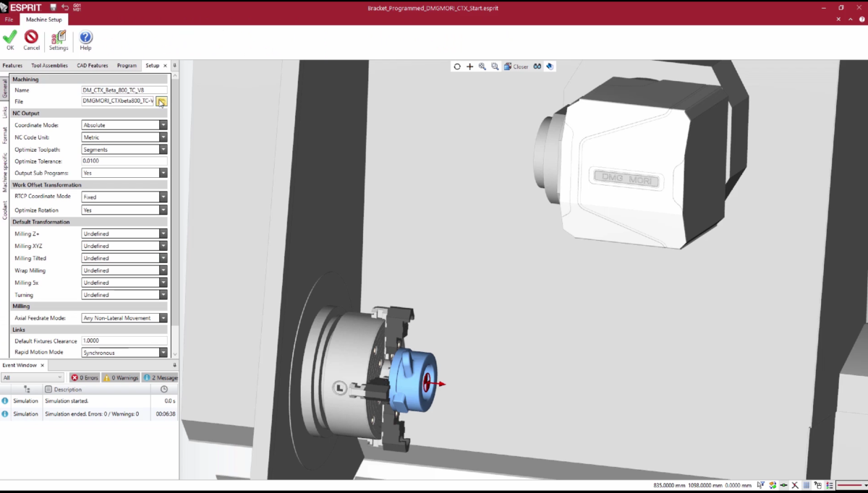Screen dimensions: 868x493
Task: Switch to the Tool Assemblies tab
Action: [x=49, y=66]
